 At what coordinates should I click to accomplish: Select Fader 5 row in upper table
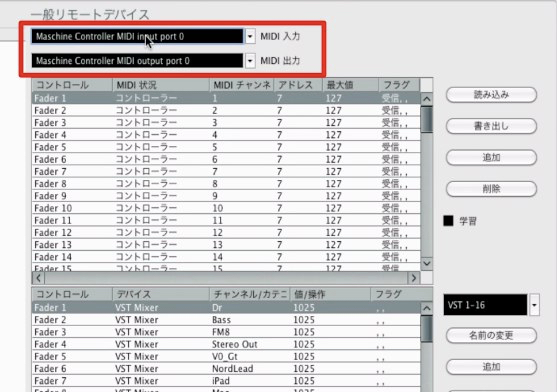226,147
